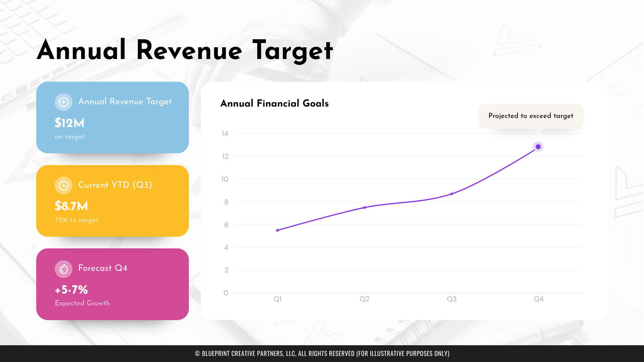Click the "Annual Financial Goals" chart heading
644x362 pixels.
(x=274, y=103)
